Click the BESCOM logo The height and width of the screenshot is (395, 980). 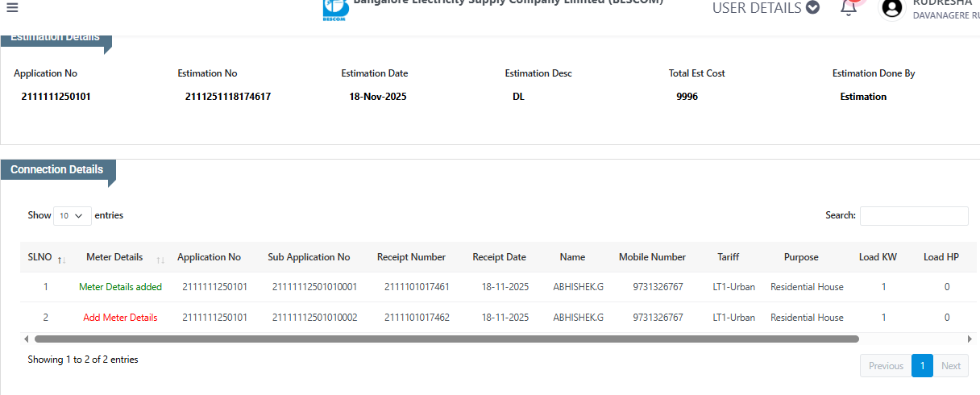click(335, 10)
